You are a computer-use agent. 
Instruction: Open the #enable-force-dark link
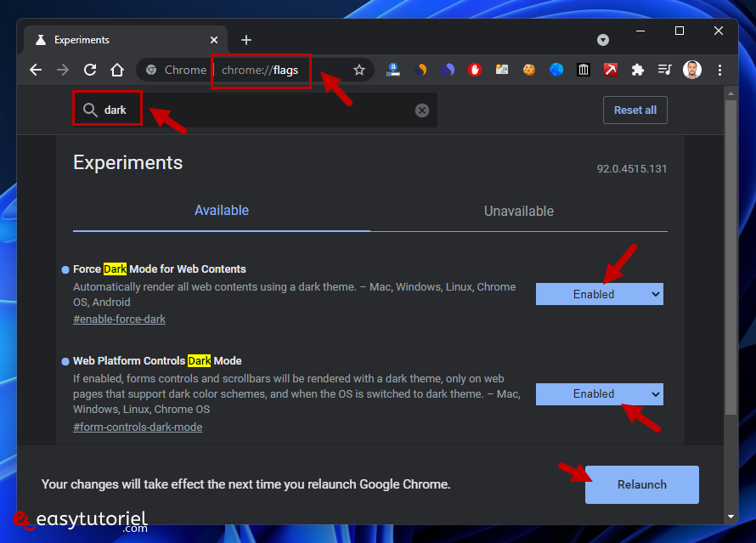click(119, 320)
